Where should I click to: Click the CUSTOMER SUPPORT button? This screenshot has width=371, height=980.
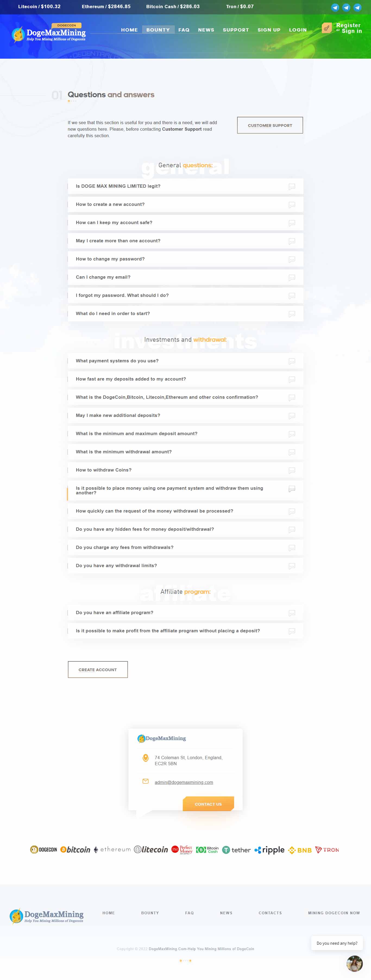point(270,125)
